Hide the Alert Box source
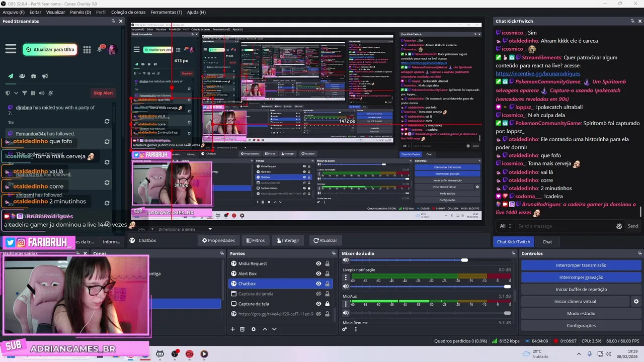Image resolution: width=644 pixels, height=362 pixels. click(318, 274)
